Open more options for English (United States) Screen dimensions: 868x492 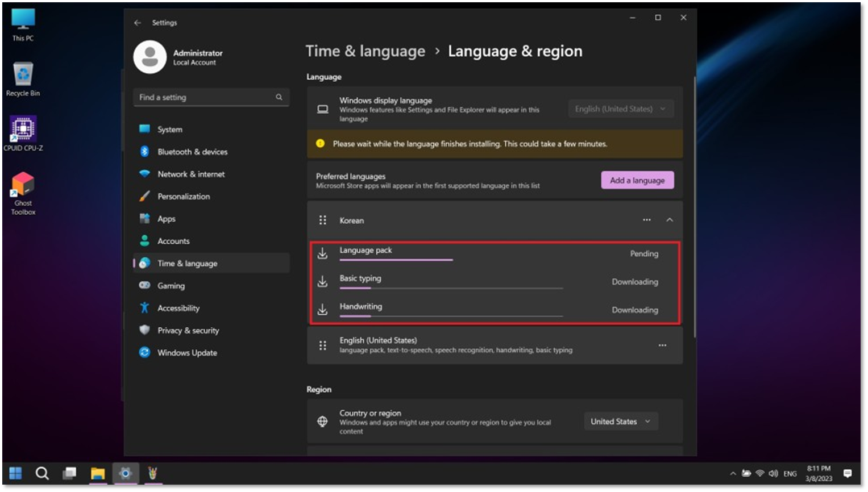pos(662,345)
